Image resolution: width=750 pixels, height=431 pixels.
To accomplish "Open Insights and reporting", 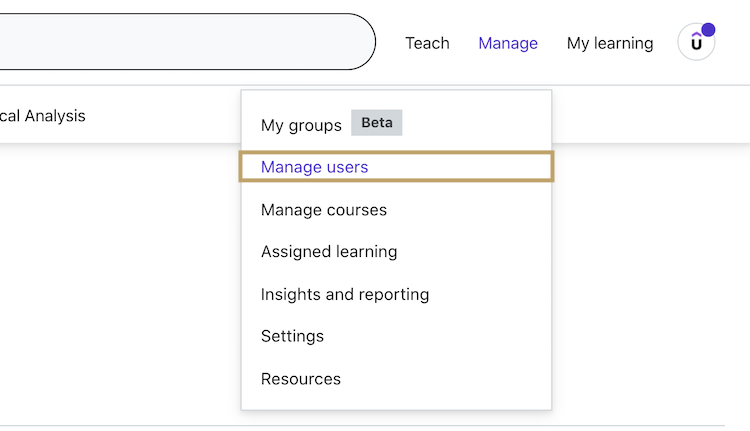I will tap(345, 294).
